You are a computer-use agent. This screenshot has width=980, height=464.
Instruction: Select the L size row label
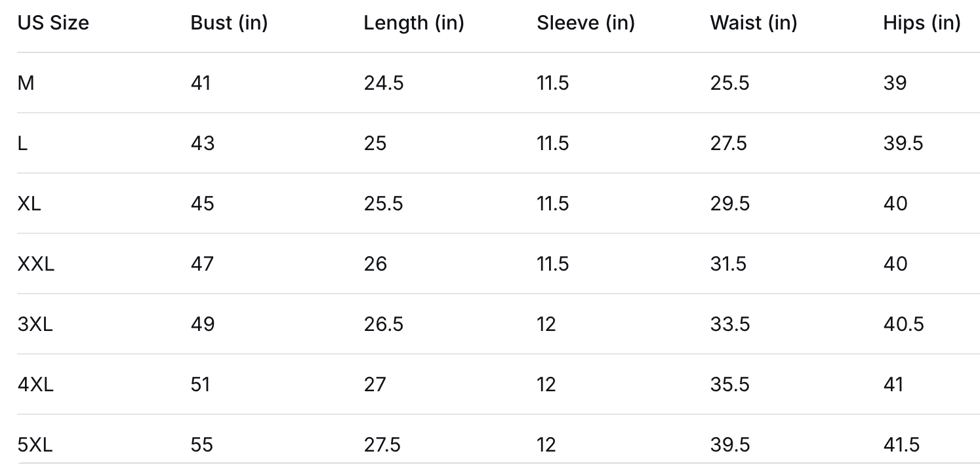coord(22,144)
